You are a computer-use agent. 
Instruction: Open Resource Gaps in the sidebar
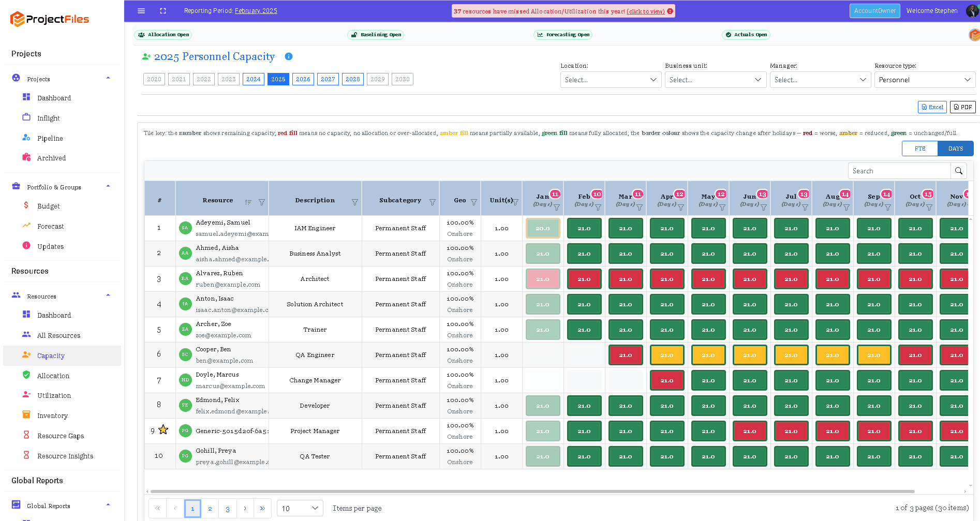(x=61, y=436)
